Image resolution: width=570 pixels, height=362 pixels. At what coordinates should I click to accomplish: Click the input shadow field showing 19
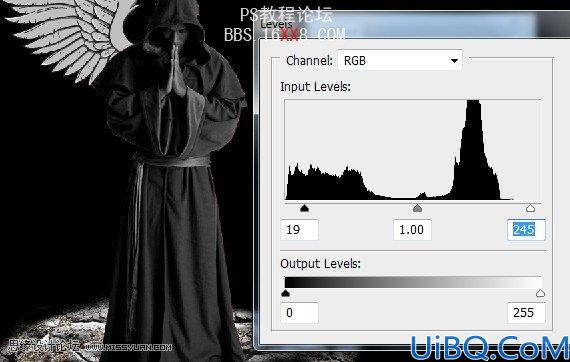(300, 230)
